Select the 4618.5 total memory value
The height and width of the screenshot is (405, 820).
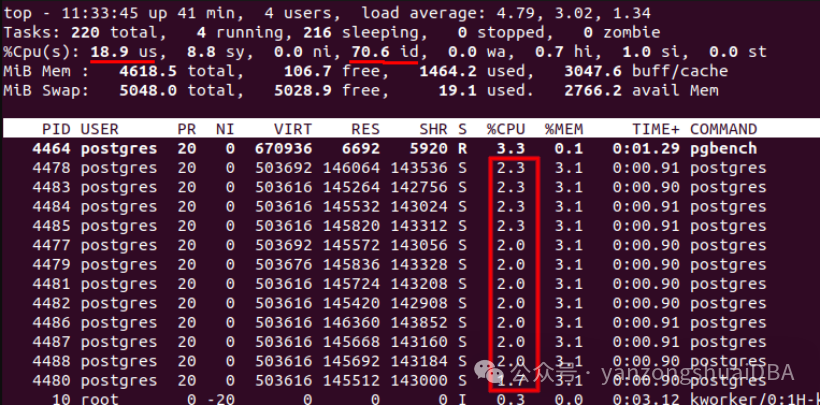pyautogui.click(x=147, y=71)
